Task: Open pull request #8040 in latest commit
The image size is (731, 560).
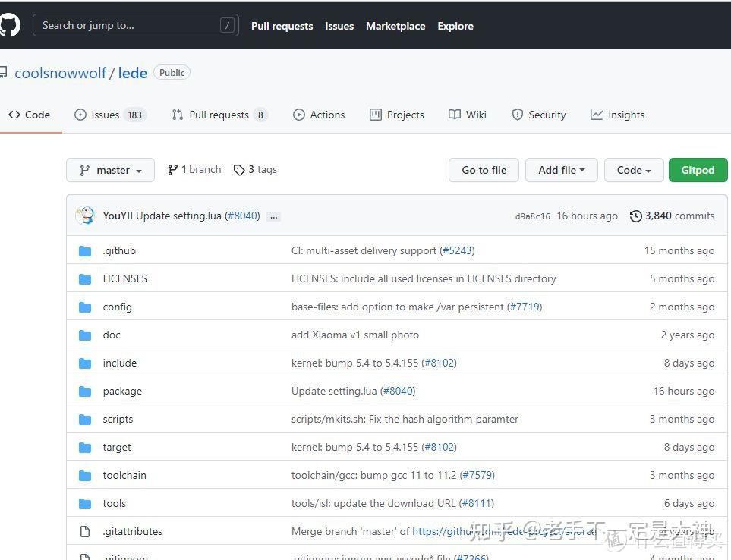Action: (242, 216)
